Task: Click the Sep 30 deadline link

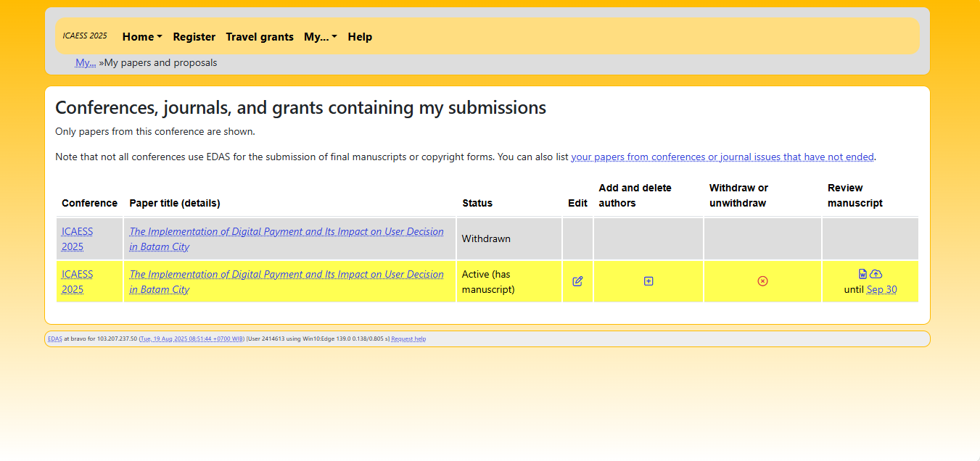Action: 881,290
